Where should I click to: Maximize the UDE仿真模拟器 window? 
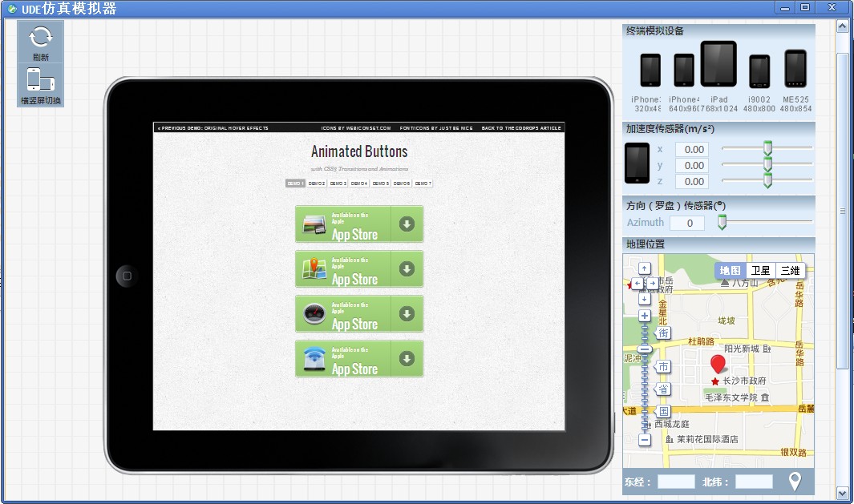(x=805, y=8)
